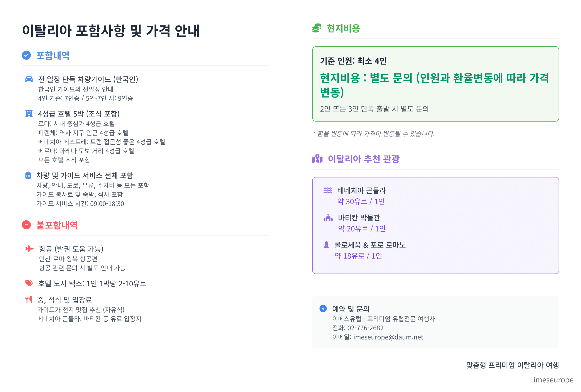581x392 pixels.
Task: Click the imeseurope@daum.net email address
Action: 388,337
